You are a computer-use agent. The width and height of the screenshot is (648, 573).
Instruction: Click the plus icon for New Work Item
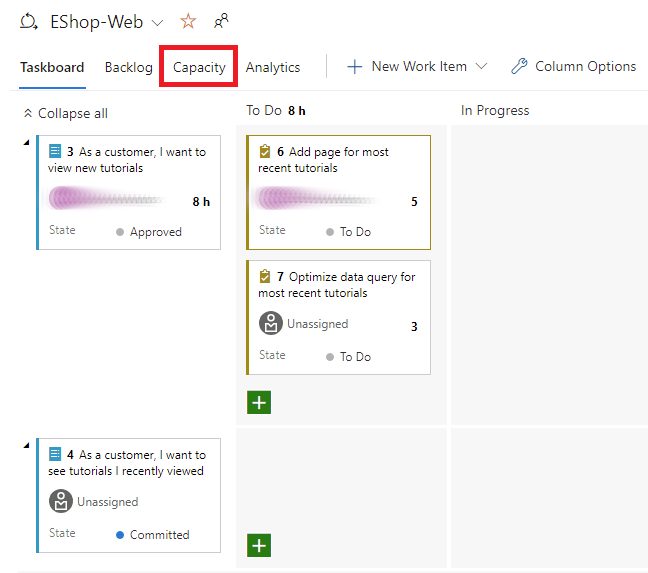pos(354,67)
